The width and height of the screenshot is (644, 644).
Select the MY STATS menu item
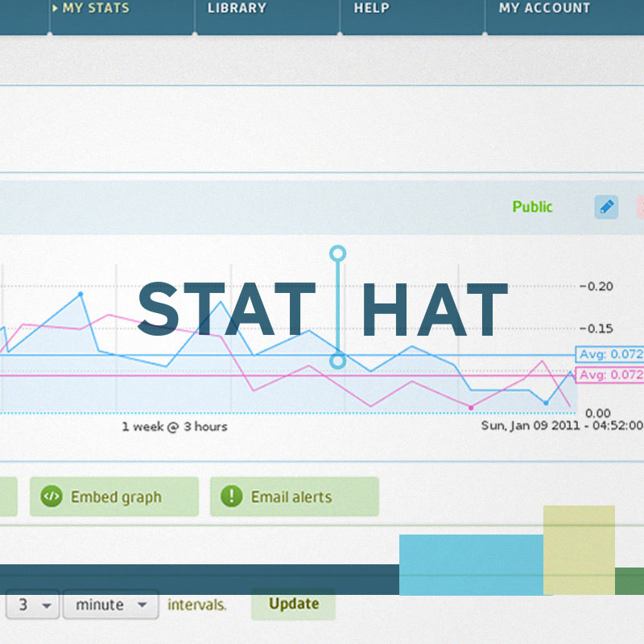click(x=95, y=8)
